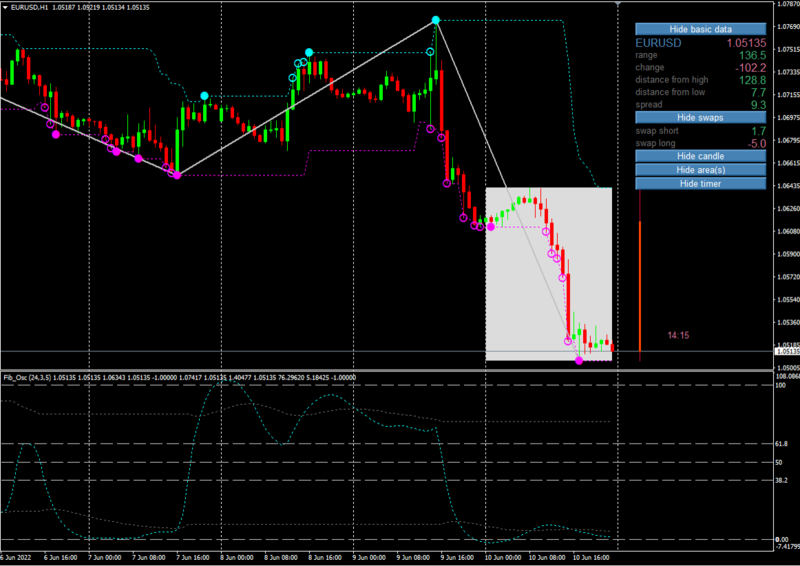The height and width of the screenshot is (566, 800).
Task: Select the orange current candle bar
Action: pos(640,286)
